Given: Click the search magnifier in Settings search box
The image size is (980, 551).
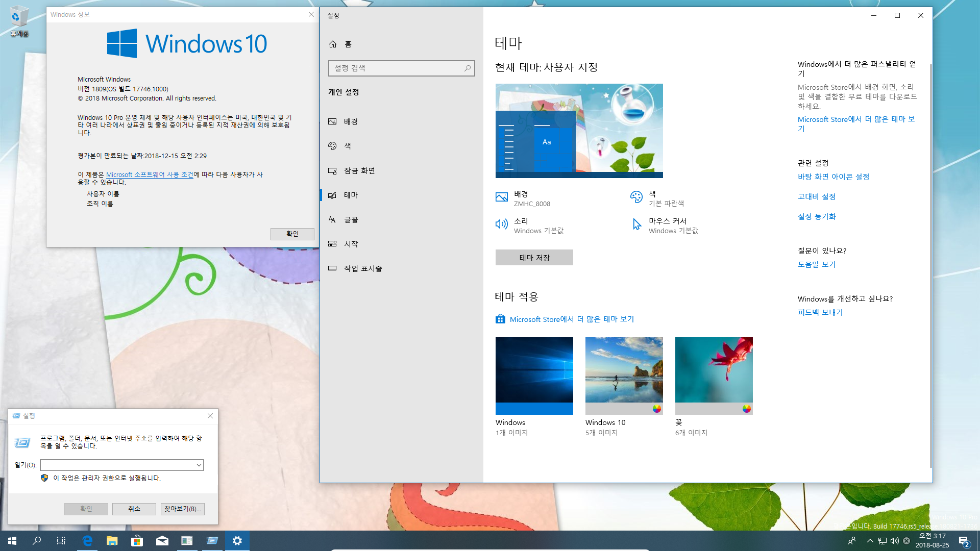Looking at the screenshot, I should pyautogui.click(x=467, y=68).
